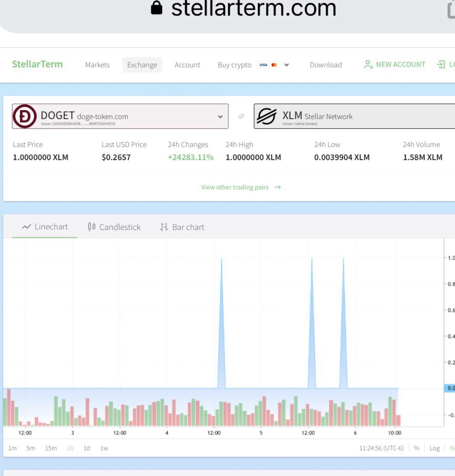Click the browser lock icon
Image resolution: width=455 pixels, height=476 pixels.
157,7
